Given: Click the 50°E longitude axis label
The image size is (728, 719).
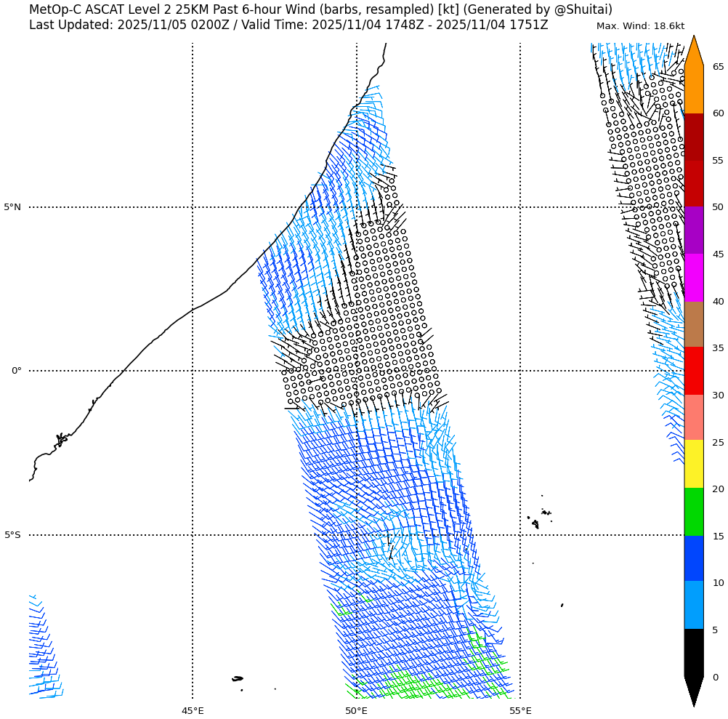Looking at the screenshot, I should (356, 710).
